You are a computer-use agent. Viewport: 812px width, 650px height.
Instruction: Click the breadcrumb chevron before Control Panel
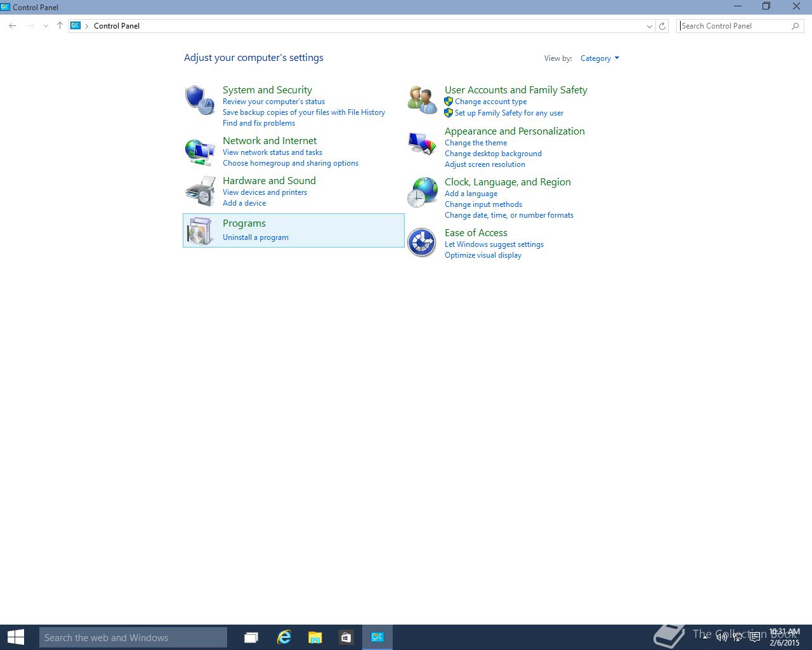pyautogui.click(x=87, y=26)
